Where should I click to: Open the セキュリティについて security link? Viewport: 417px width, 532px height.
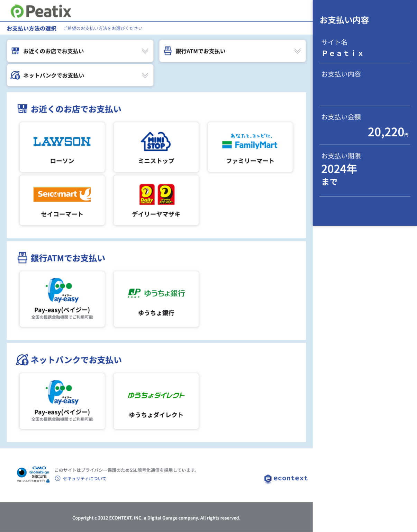coord(84,478)
